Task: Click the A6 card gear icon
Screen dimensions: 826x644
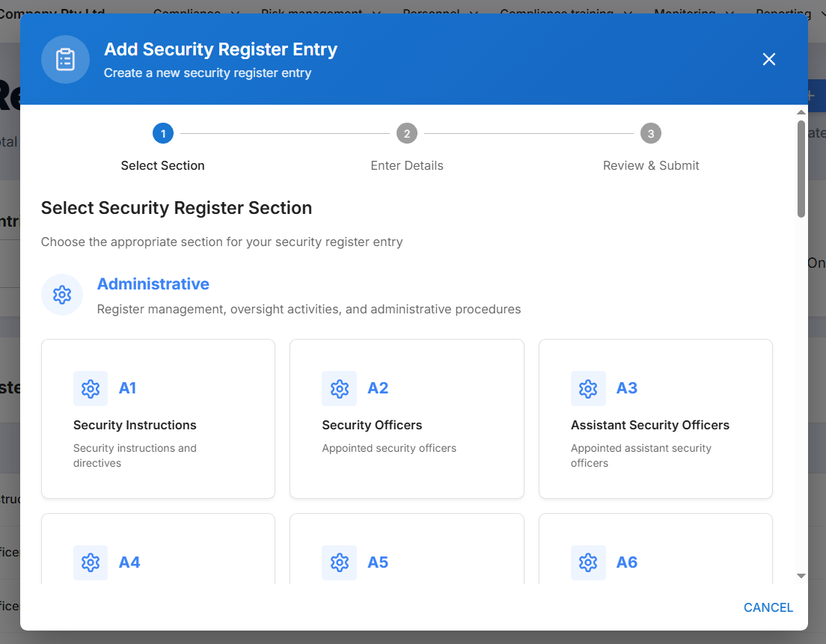Action: [588, 562]
